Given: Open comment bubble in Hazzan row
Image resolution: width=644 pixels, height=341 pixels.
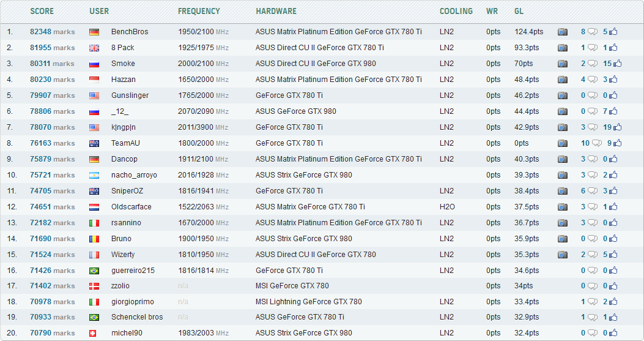Looking at the screenshot, I should 592,80.
